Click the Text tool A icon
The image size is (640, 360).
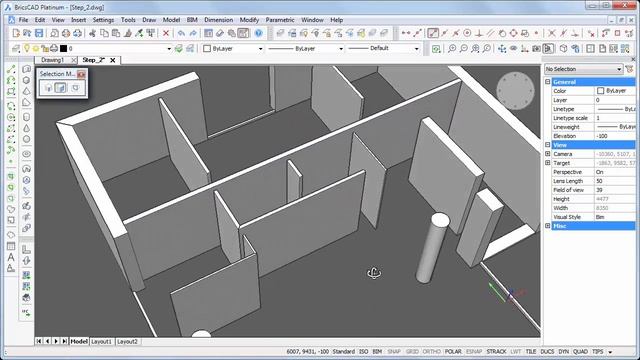(x=11, y=258)
